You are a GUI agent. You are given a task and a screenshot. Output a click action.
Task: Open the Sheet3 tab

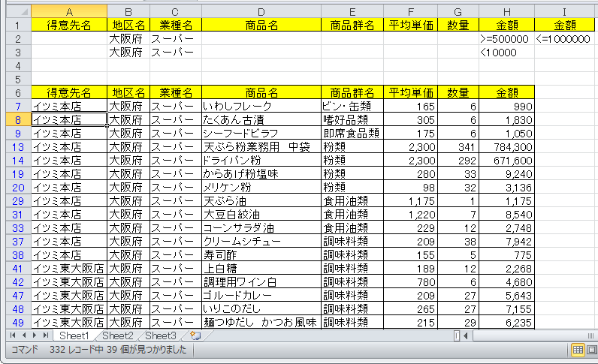(161, 335)
